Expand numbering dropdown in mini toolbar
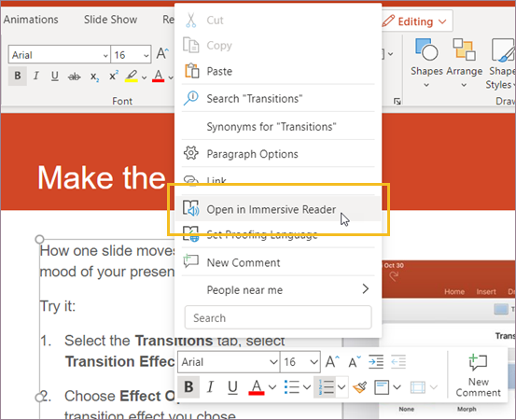Image resolution: width=516 pixels, height=420 pixels. 342,387
